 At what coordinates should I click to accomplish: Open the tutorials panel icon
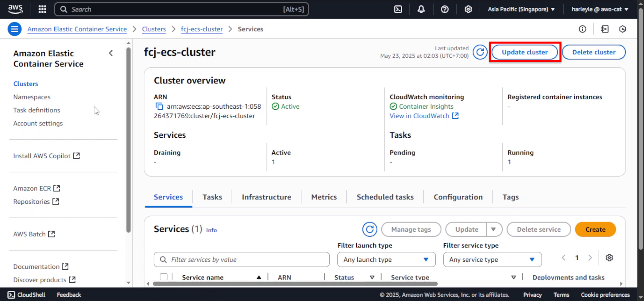(x=604, y=29)
